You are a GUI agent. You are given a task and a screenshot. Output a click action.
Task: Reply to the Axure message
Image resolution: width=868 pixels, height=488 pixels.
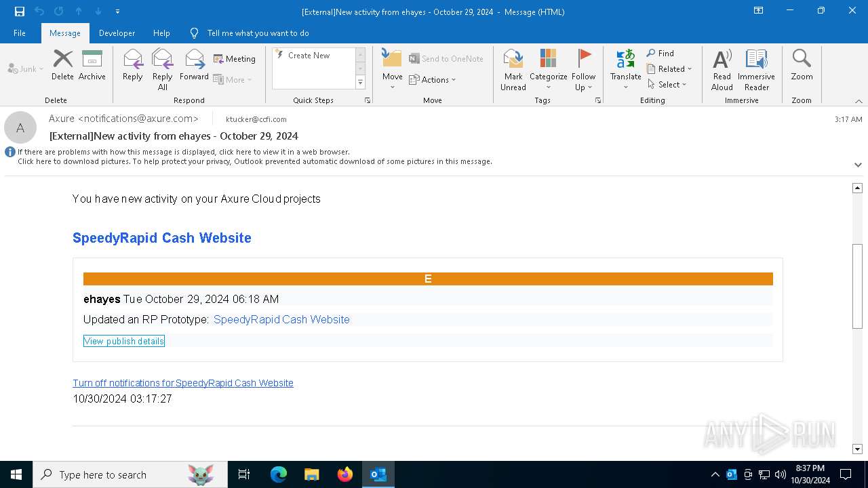tap(133, 65)
